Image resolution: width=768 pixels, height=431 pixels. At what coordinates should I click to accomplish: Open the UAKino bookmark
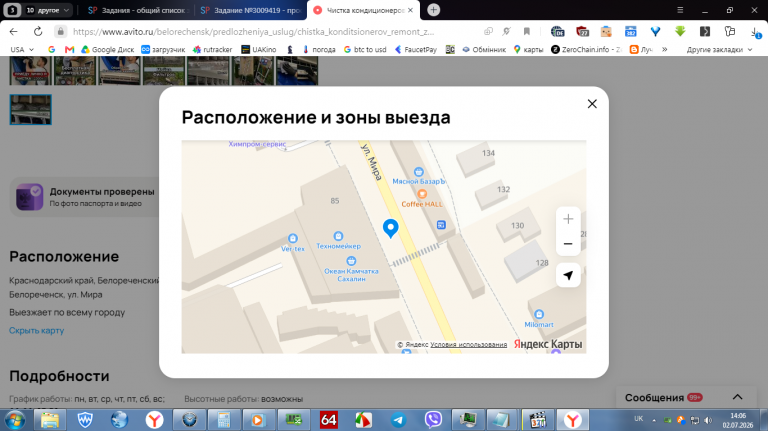pos(259,49)
